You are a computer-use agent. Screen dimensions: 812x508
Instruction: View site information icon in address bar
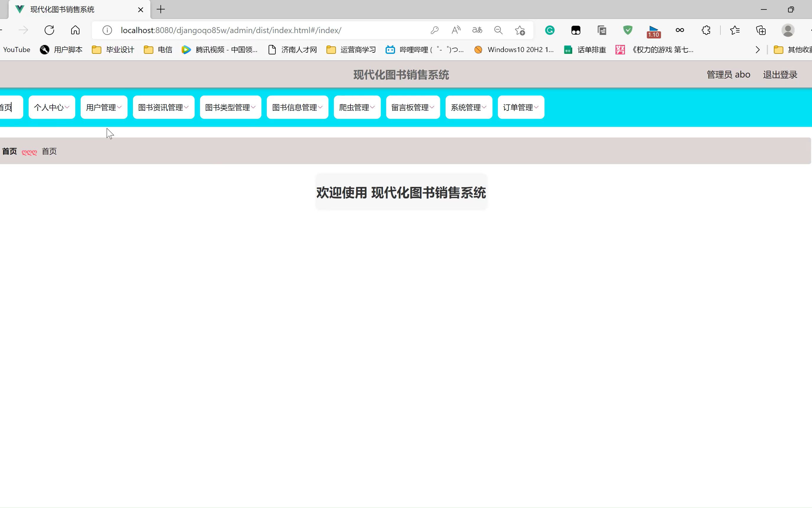coord(107,30)
